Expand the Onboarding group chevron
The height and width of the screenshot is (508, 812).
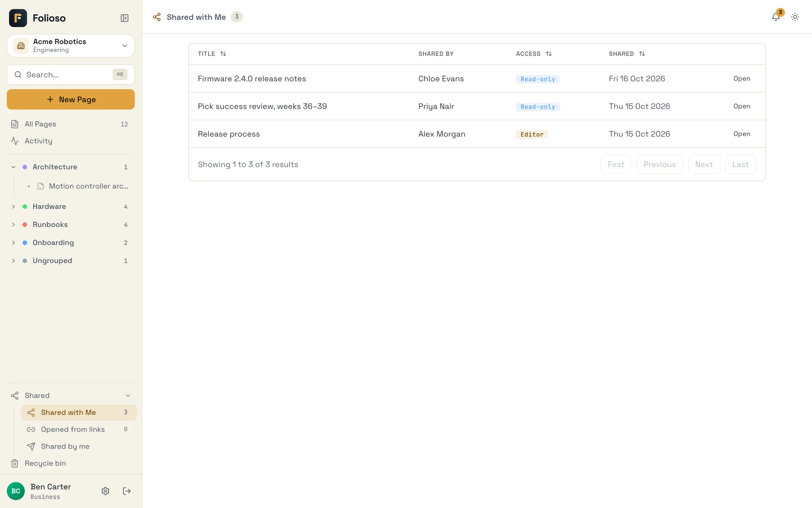click(x=14, y=243)
